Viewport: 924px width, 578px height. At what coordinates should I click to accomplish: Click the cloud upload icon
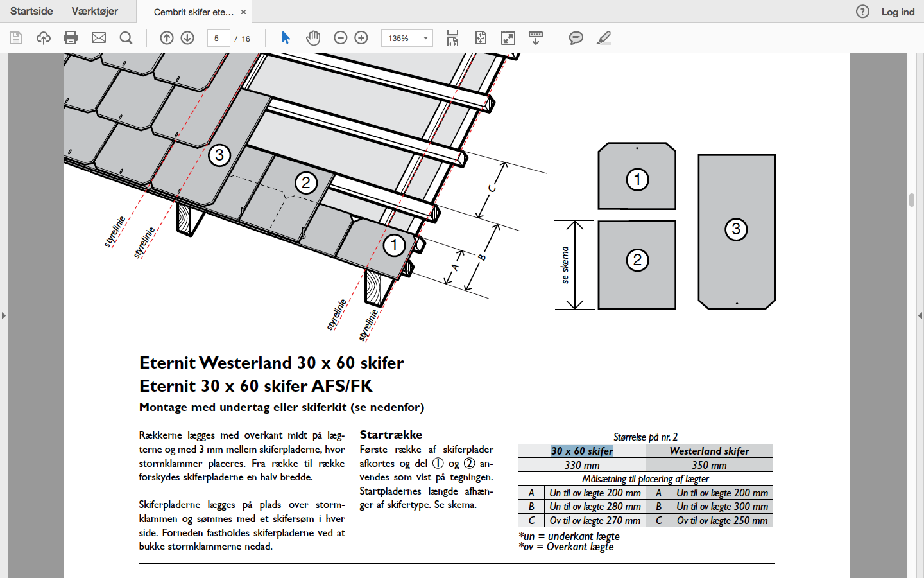click(x=44, y=38)
